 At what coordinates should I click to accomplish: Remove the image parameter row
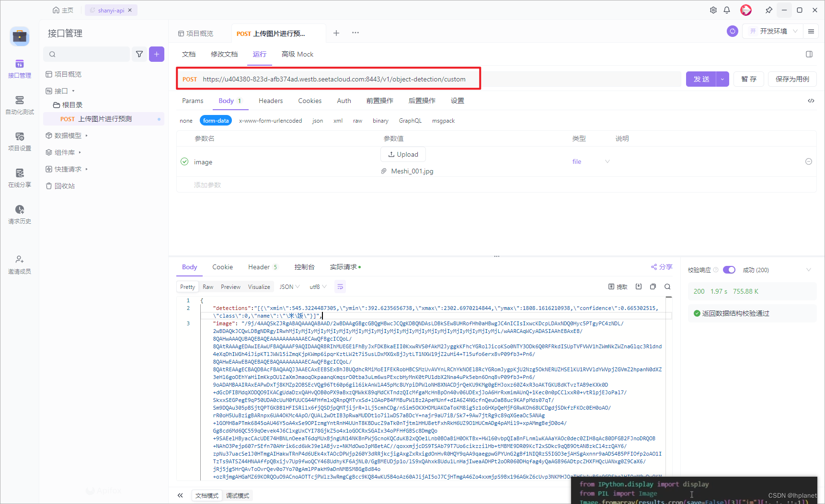tap(809, 161)
